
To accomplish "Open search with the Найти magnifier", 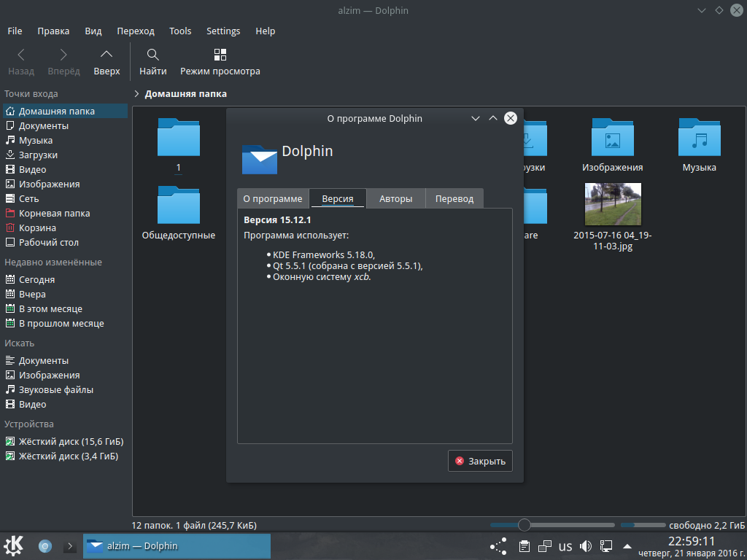I will pos(153,62).
